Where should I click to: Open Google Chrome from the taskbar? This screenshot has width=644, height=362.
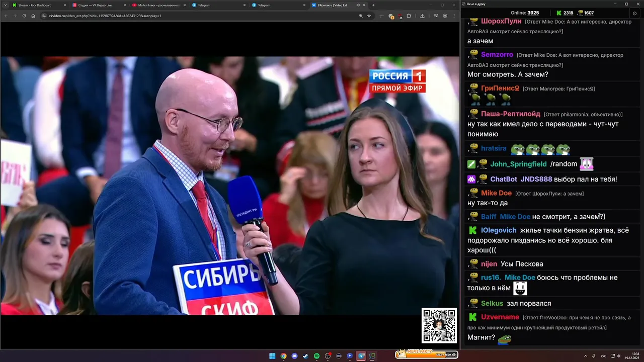pyautogui.click(x=283, y=356)
